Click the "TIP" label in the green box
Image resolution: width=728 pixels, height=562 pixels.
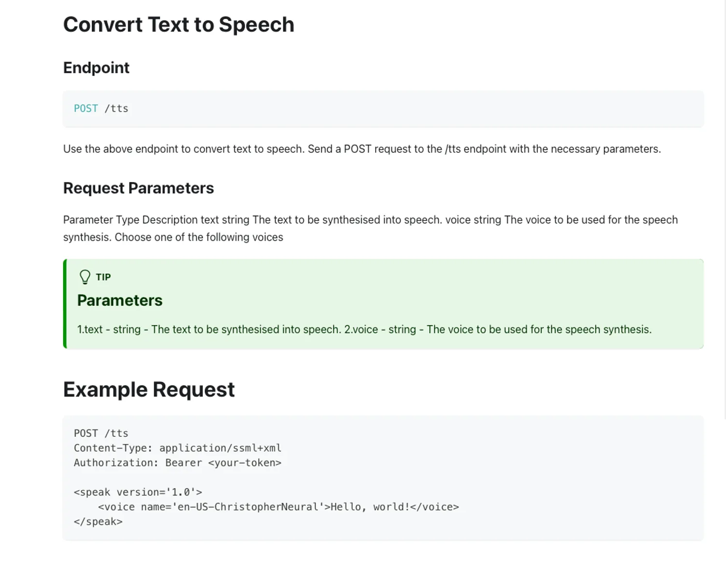pos(103,277)
